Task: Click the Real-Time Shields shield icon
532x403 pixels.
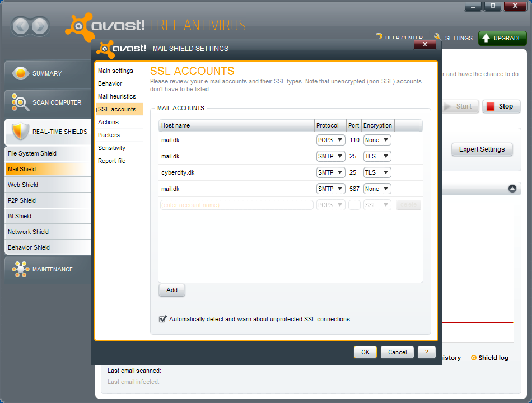Action: pyautogui.click(x=20, y=132)
